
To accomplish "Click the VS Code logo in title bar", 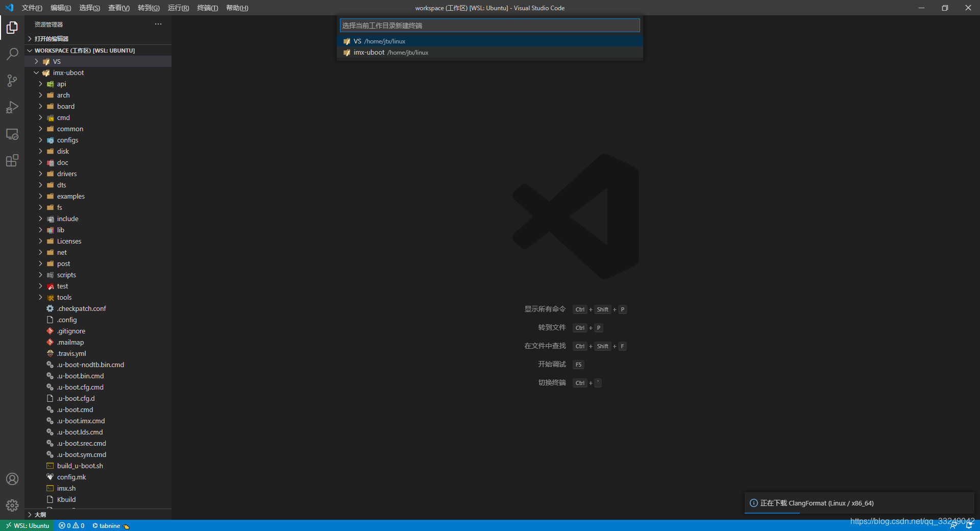I will point(9,8).
